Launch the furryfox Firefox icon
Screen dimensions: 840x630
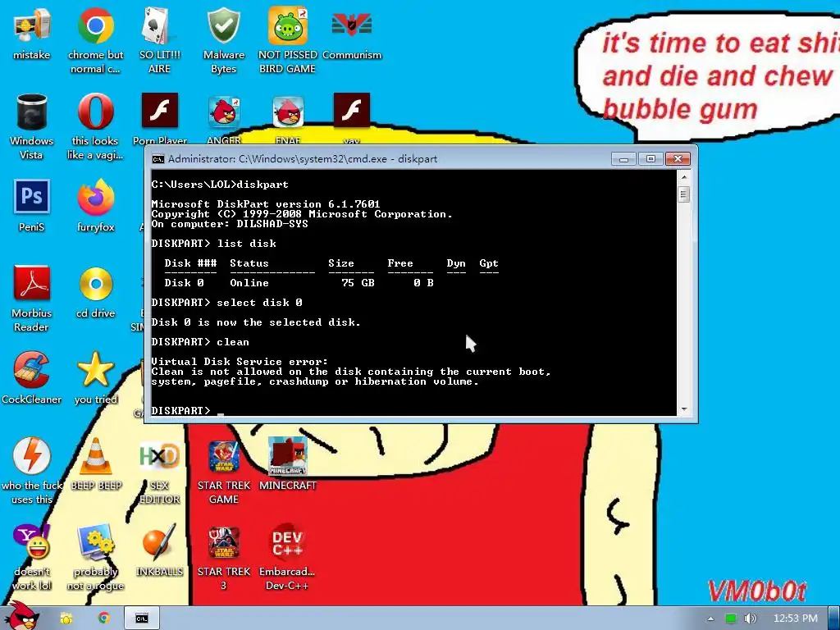pyautogui.click(x=95, y=206)
